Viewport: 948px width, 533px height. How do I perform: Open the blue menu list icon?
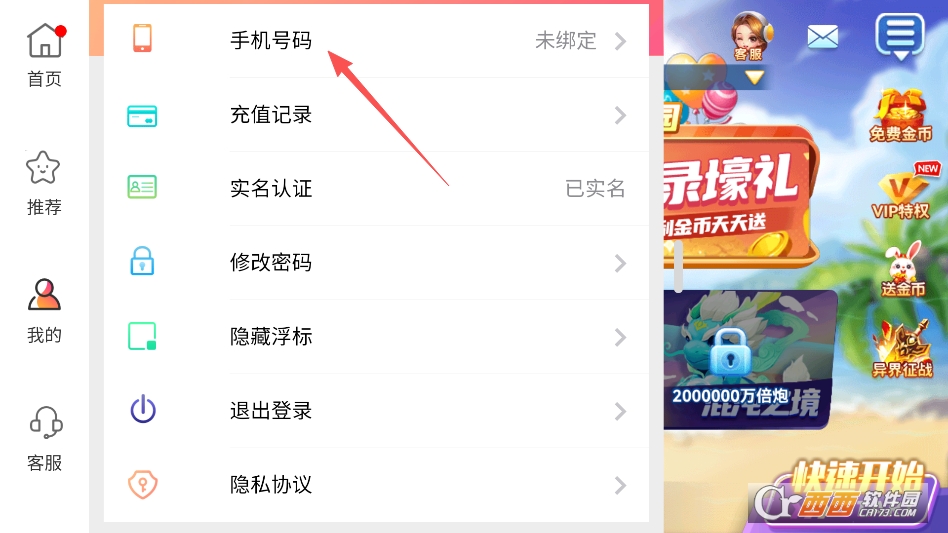(900, 36)
